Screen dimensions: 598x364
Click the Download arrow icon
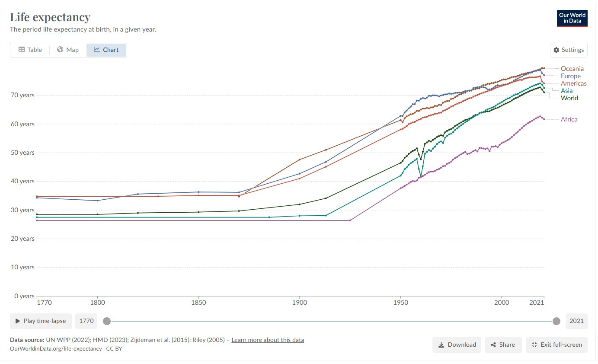pos(441,345)
